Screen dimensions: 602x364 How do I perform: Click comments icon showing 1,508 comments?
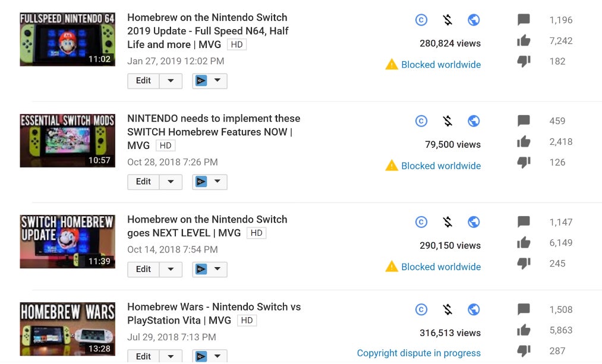coord(524,309)
